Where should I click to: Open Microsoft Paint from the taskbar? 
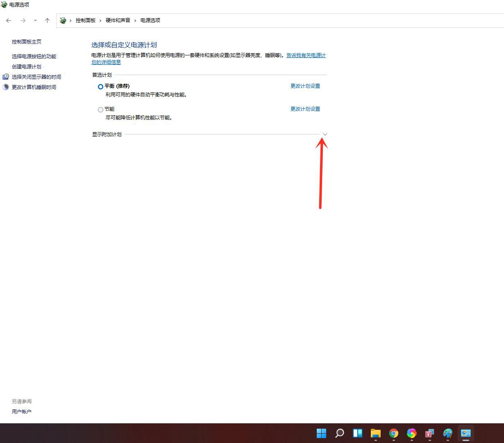point(448,433)
